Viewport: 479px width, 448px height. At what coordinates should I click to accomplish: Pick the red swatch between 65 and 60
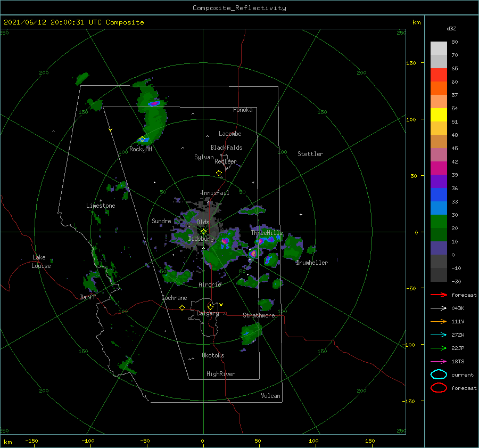(439, 75)
